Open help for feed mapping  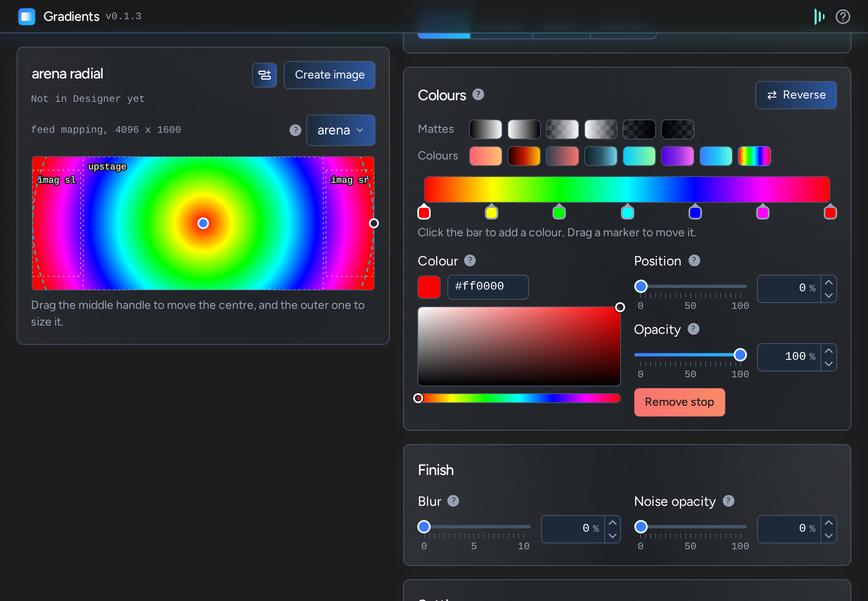(295, 130)
